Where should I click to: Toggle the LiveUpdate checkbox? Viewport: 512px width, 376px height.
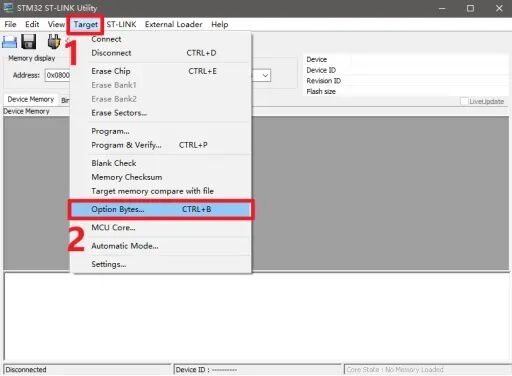pos(464,101)
